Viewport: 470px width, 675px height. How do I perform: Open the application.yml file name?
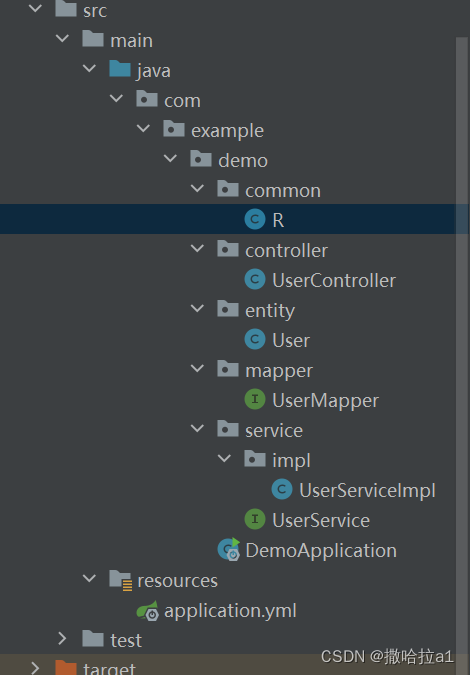tap(230, 612)
